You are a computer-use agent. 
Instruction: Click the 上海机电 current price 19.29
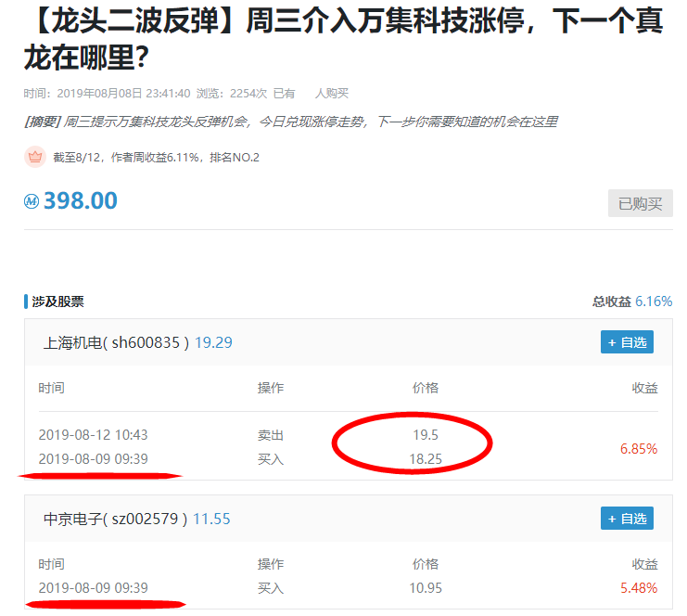pyautogui.click(x=213, y=342)
